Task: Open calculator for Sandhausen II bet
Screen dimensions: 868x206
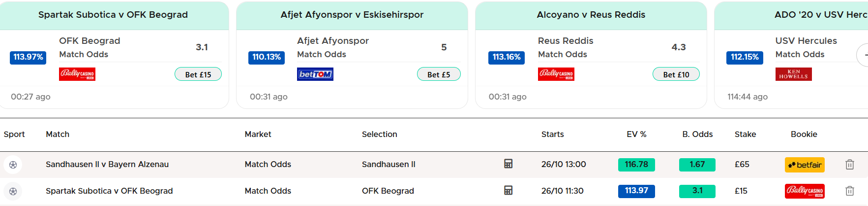Action: pyautogui.click(x=508, y=164)
